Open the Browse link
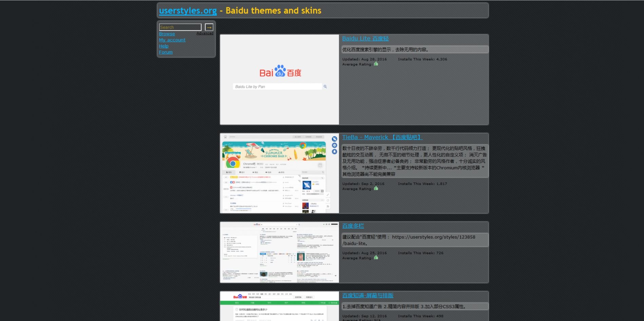This screenshot has width=644, height=321. (x=167, y=34)
